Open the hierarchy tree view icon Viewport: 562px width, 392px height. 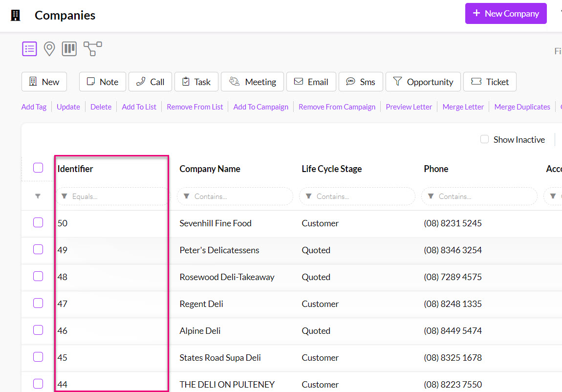point(92,49)
